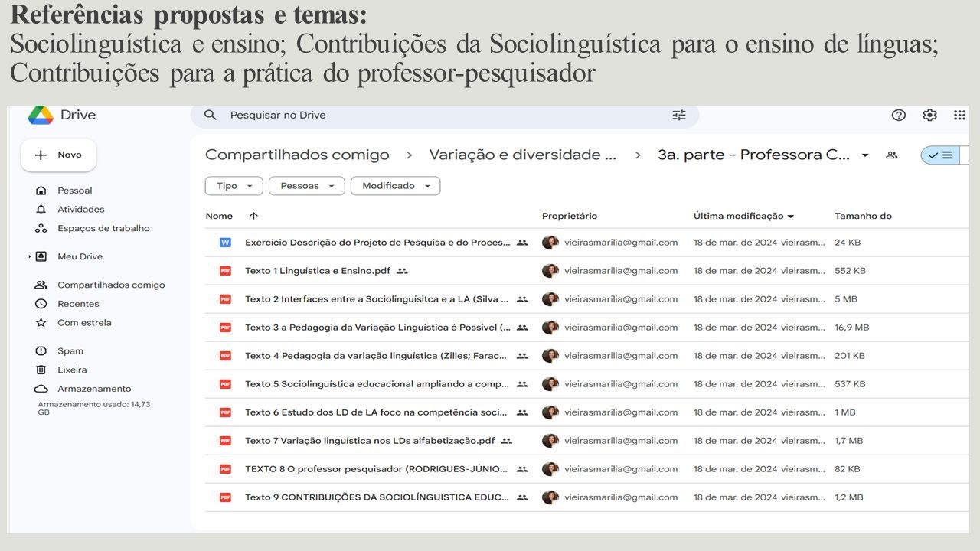
Task: Select file Exercício Descrição do Projeto de Pesquisa
Action: [377, 243]
